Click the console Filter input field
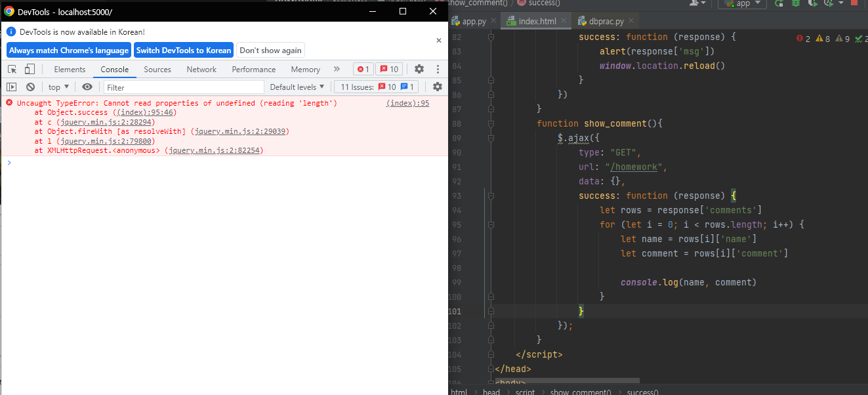868x395 pixels. 184,87
